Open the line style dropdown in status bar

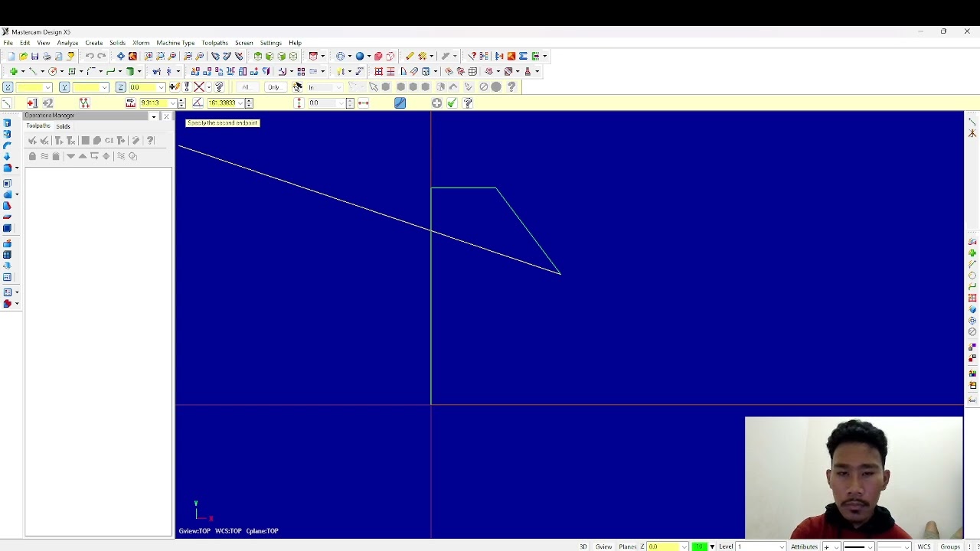[870, 546]
